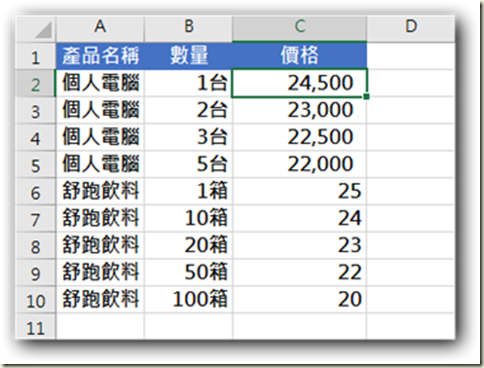The width and height of the screenshot is (484, 368).
Task: Select row 1 header
Action: click(36, 56)
